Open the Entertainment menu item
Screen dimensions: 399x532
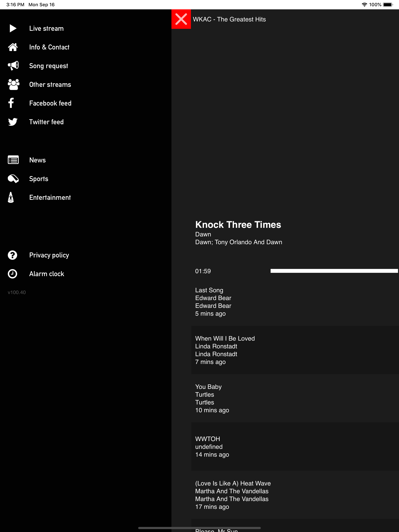click(50, 197)
